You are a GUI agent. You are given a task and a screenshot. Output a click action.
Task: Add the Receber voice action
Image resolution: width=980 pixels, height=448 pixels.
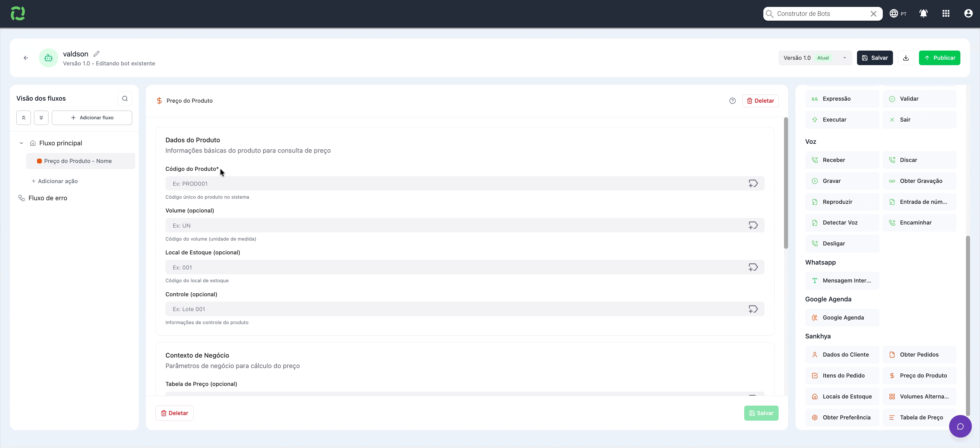pyautogui.click(x=842, y=160)
